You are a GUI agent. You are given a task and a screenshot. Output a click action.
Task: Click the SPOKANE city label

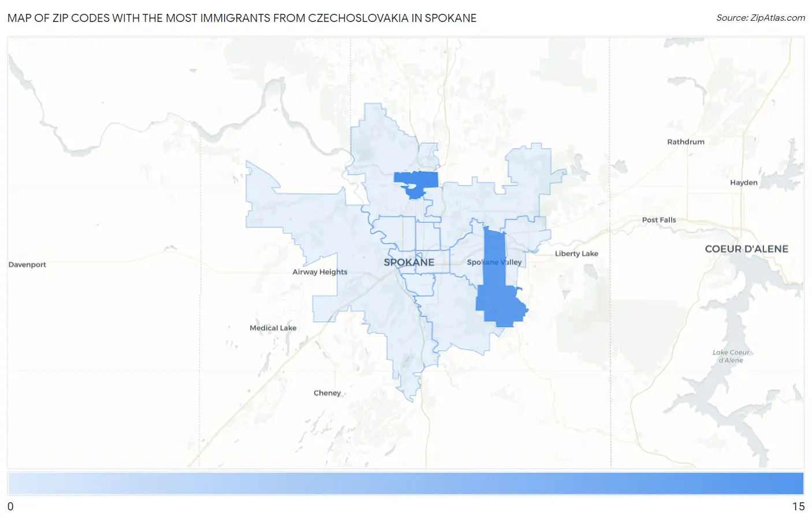[x=409, y=262]
